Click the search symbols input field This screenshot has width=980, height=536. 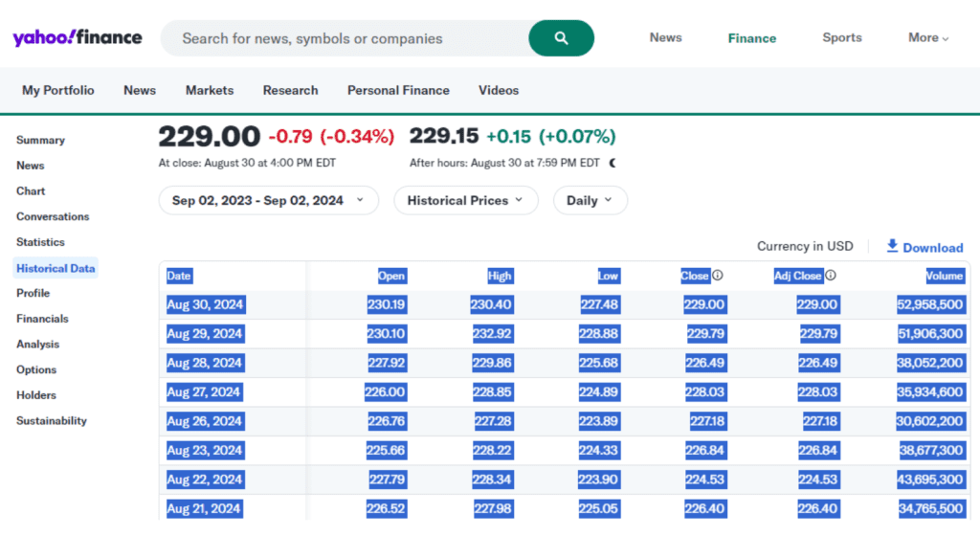click(x=345, y=39)
